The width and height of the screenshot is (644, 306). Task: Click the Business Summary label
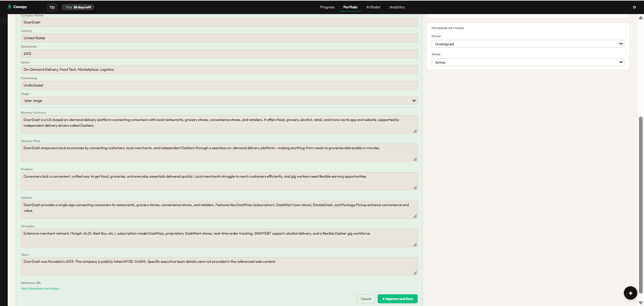point(34,113)
